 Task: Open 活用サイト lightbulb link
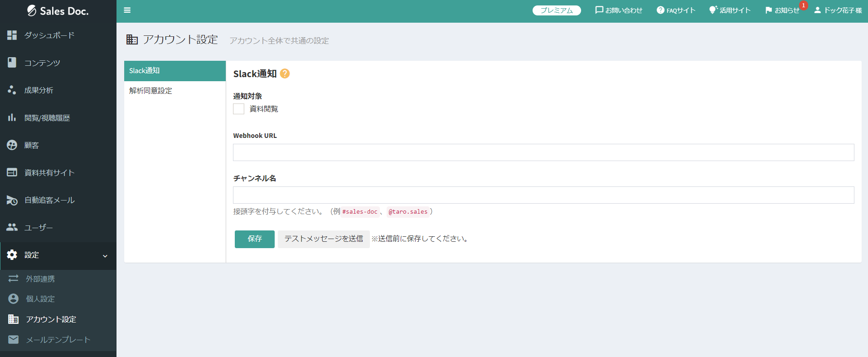(730, 10)
